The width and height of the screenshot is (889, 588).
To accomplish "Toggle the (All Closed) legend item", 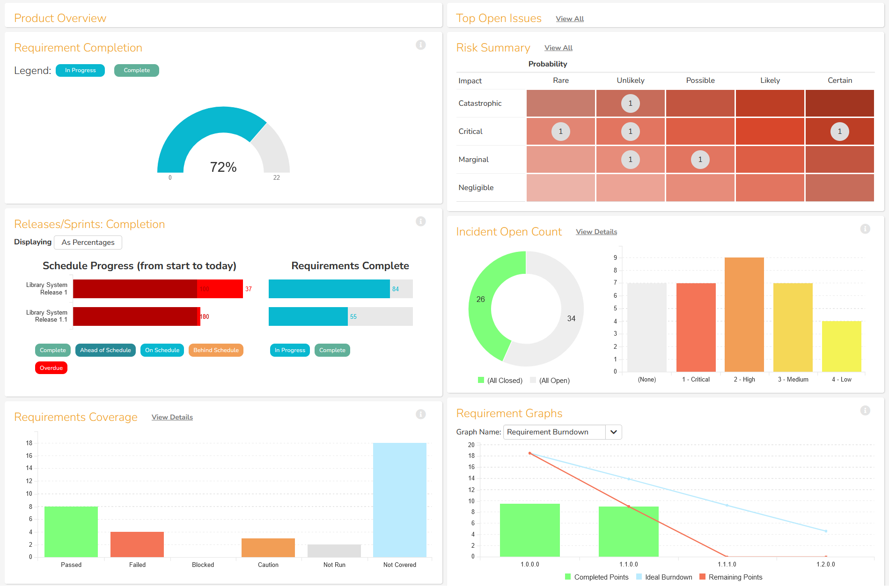I will pos(500,381).
